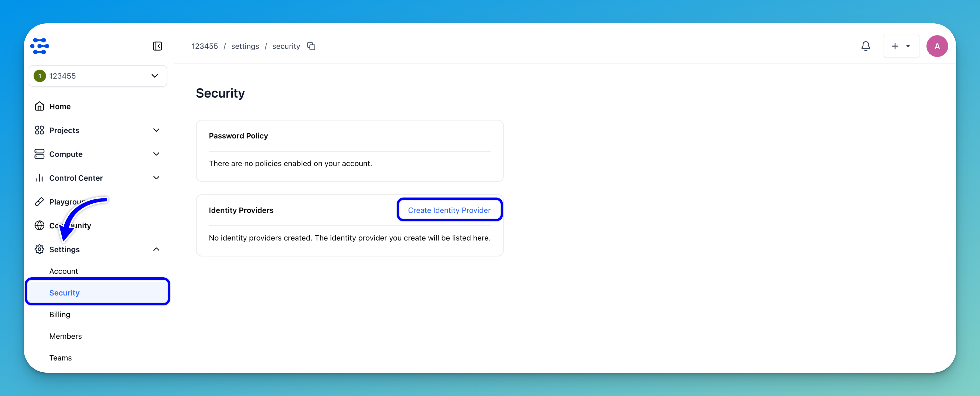Collapse the Settings section chevron
The image size is (980, 396).
tap(156, 249)
